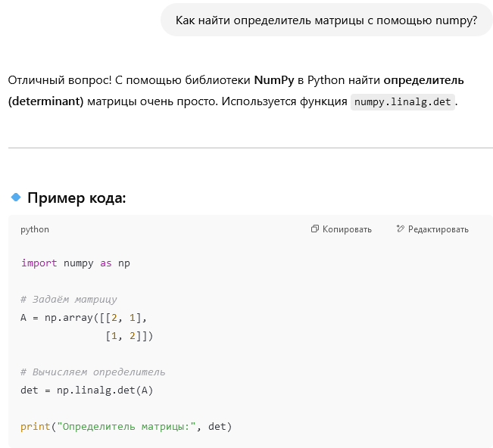Click the import numpy as np line
The image size is (493, 448).
75,263
